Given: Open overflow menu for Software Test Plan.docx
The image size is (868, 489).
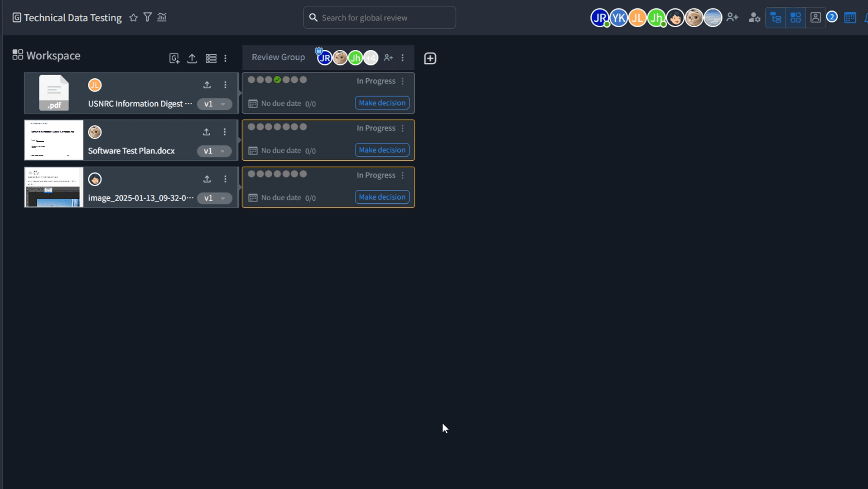Looking at the screenshot, I should [225, 132].
